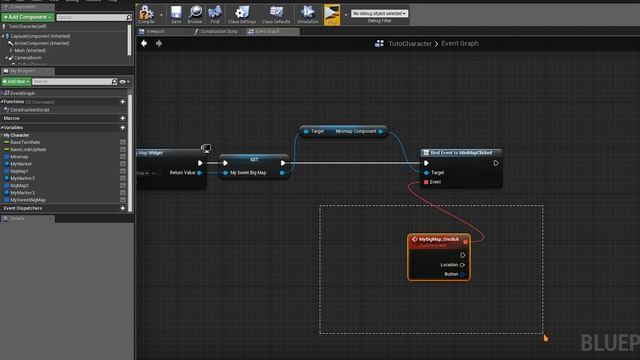This screenshot has height=360, width=640.
Task: Click the Components panel scrollbar
Action: click(129, 40)
